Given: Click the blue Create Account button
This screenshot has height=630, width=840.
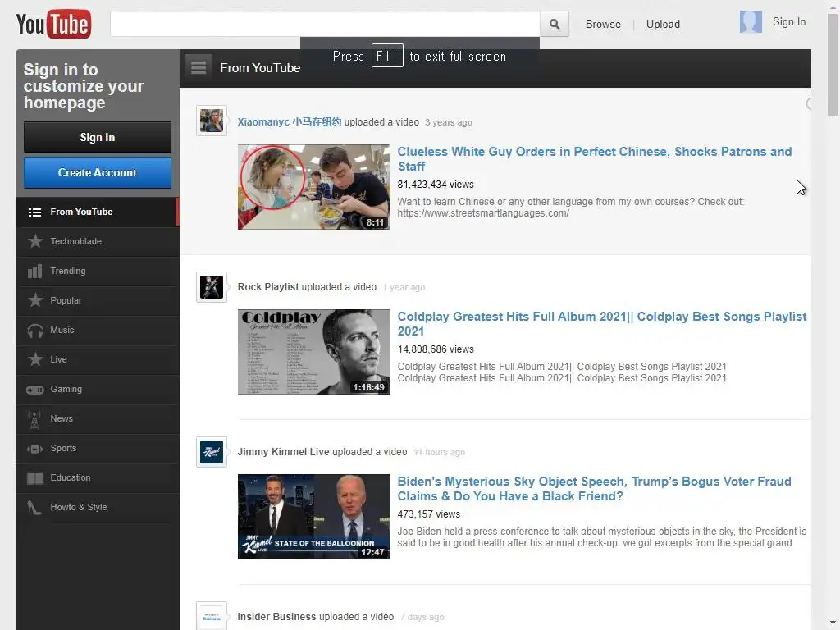Looking at the screenshot, I should pyautogui.click(x=98, y=172).
